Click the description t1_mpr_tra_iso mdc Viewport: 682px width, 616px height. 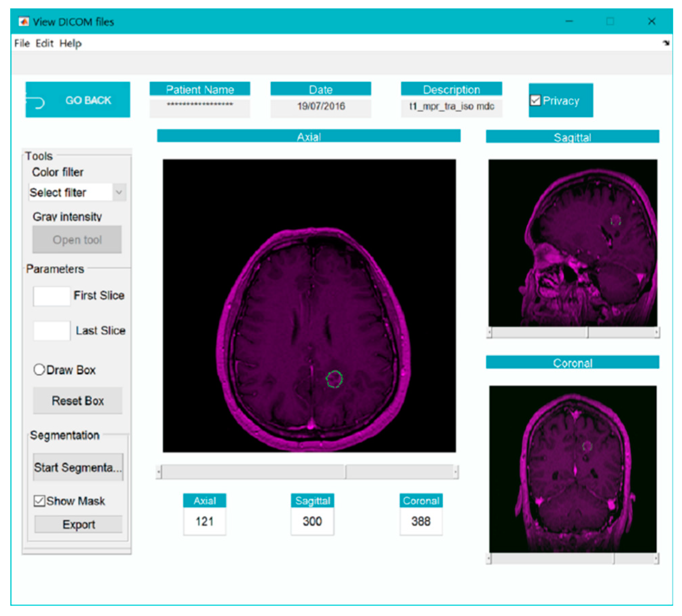[x=451, y=106]
